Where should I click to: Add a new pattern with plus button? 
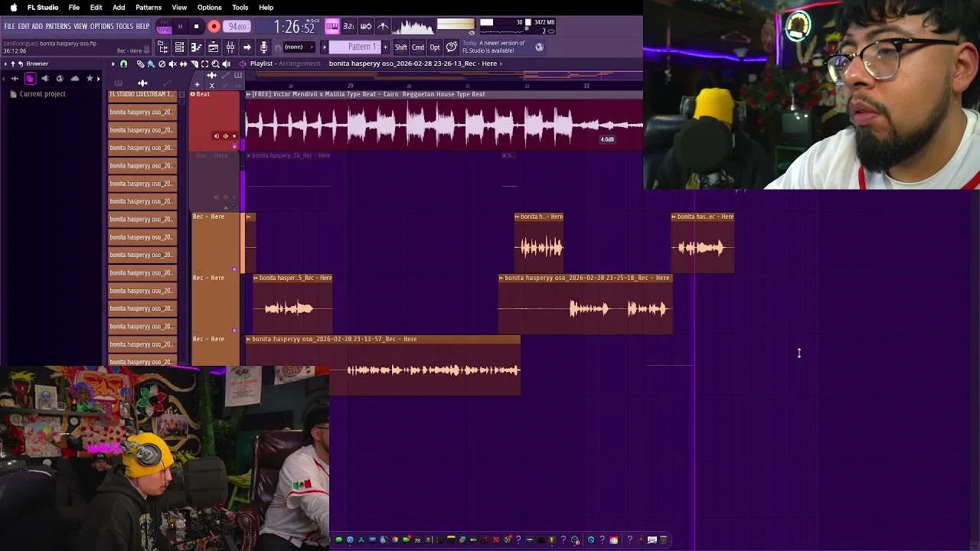click(386, 47)
